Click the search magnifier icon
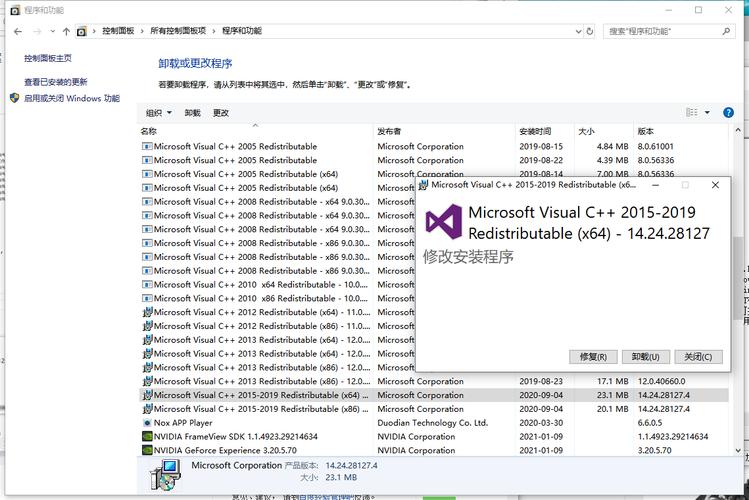Viewport: 749px width, 500px height. 726,32
